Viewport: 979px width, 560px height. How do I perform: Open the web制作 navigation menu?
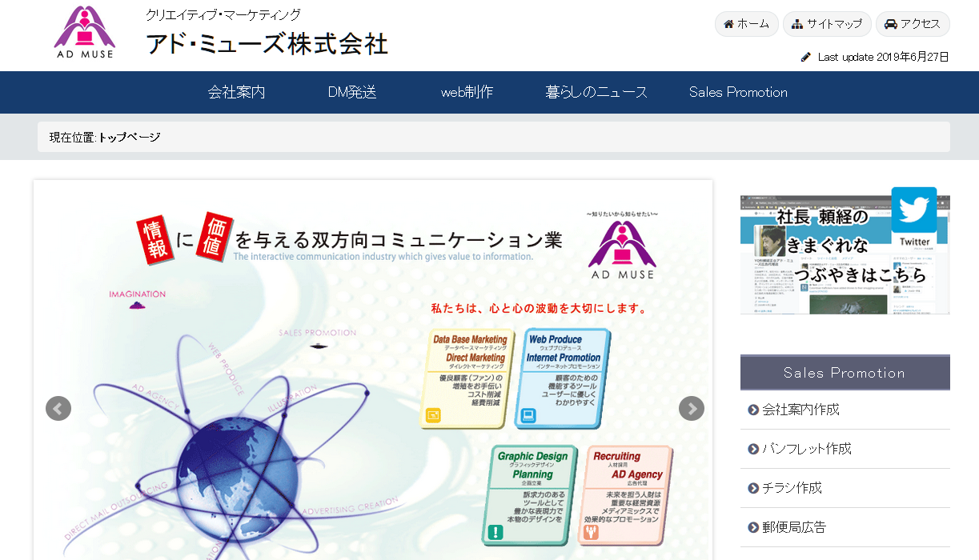[467, 92]
